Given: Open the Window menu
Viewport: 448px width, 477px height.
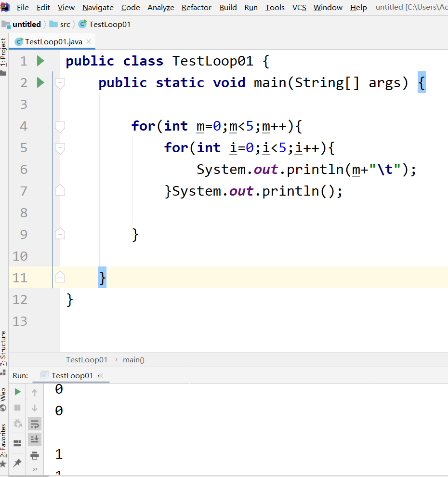Looking at the screenshot, I should click(x=328, y=7).
